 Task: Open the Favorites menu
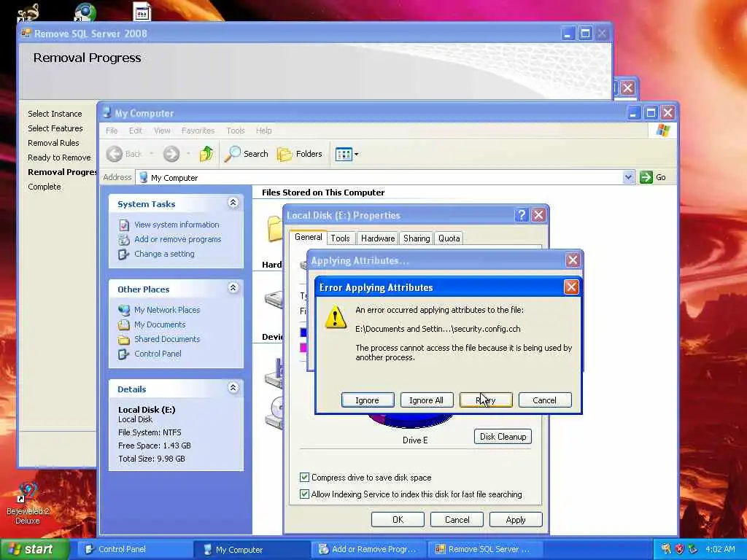(x=198, y=131)
